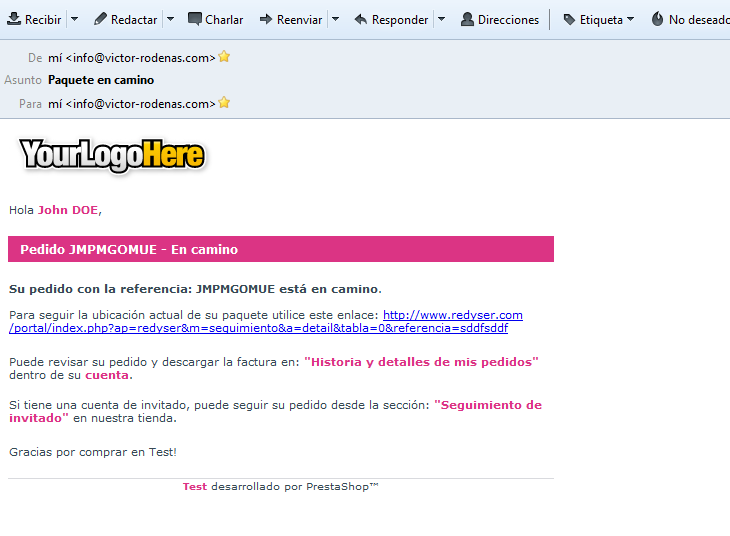Click the subject Paquete en camino
This screenshot has height=536, width=730.
[101, 80]
